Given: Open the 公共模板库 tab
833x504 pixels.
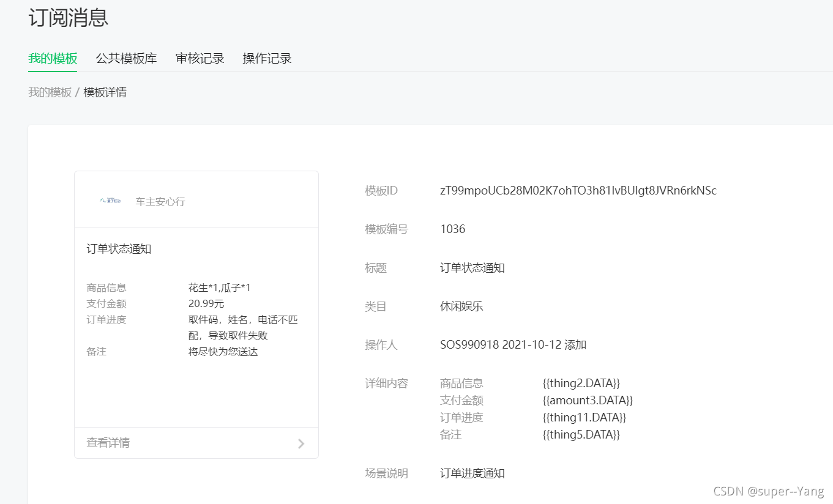Looking at the screenshot, I should [x=126, y=59].
